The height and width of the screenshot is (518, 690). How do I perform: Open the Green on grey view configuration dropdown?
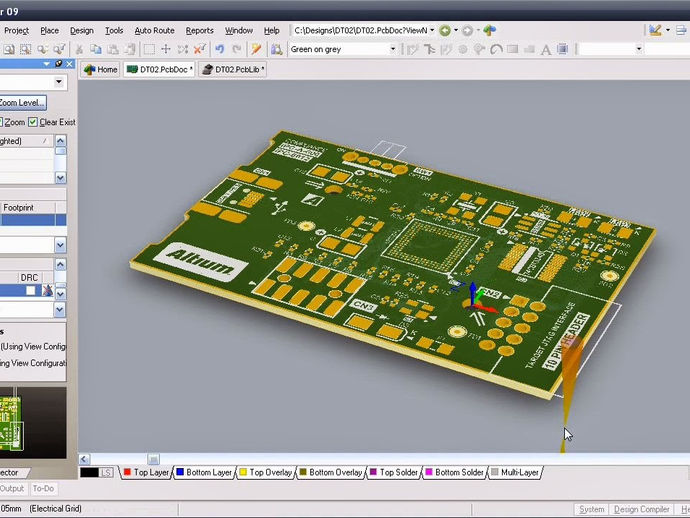point(393,49)
